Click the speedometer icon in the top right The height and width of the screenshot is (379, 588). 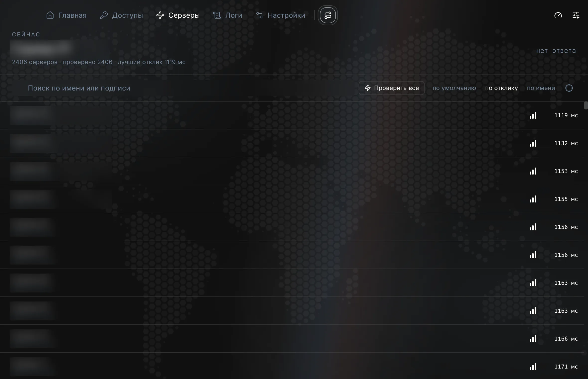pyautogui.click(x=558, y=15)
